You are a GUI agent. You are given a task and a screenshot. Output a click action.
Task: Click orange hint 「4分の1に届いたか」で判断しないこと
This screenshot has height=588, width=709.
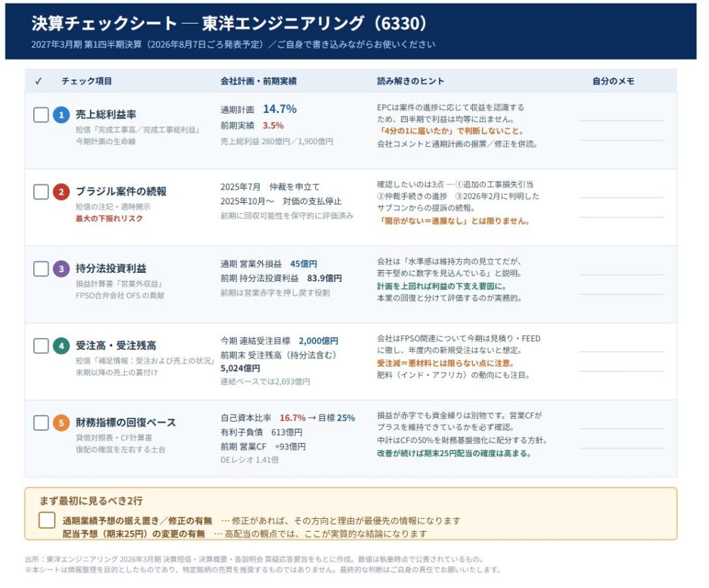coord(450,131)
